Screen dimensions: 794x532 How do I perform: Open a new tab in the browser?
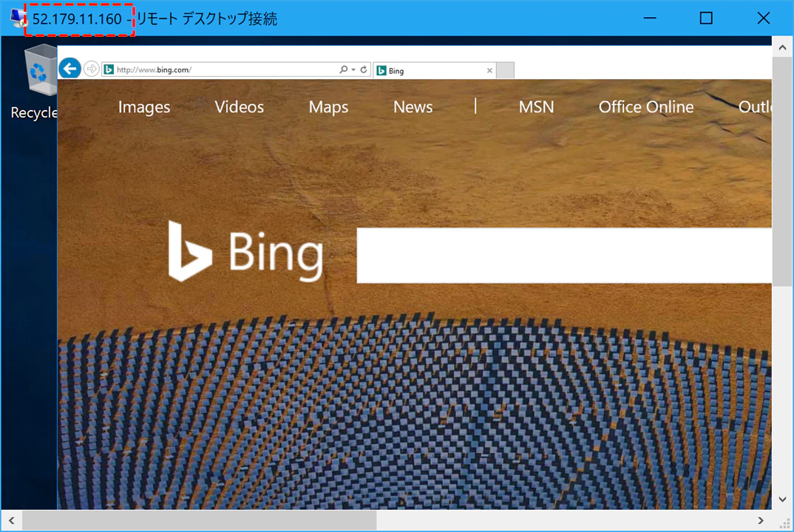[505, 71]
